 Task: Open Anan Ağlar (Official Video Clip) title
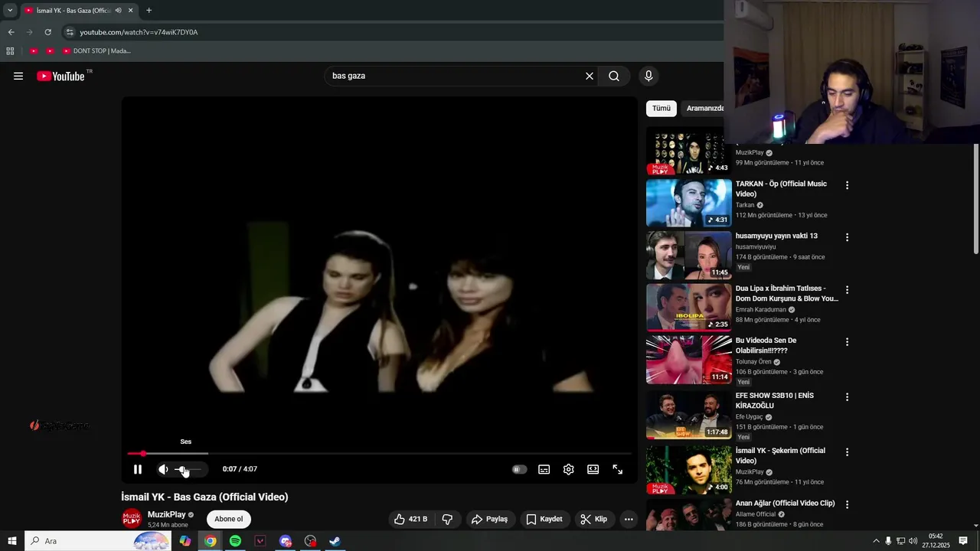coord(785,504)
